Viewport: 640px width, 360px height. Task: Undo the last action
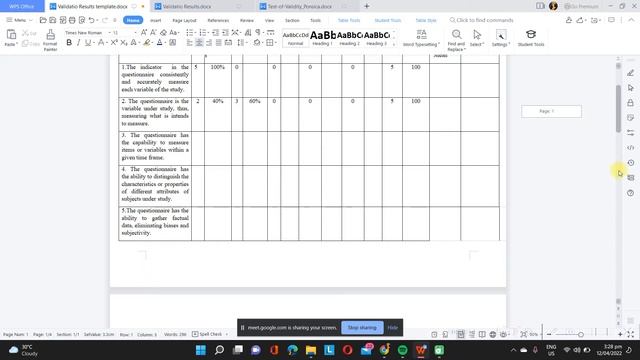coord(91,20)
